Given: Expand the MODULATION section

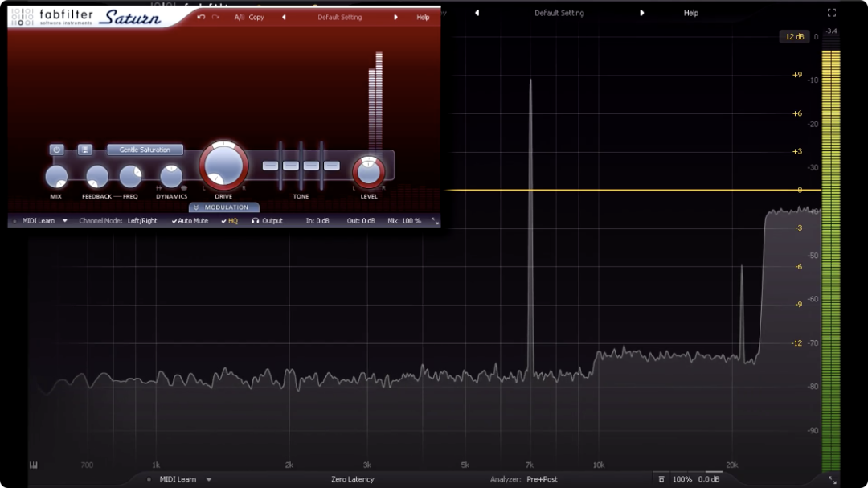Looking at the screenshot, I should click(224, 207).
